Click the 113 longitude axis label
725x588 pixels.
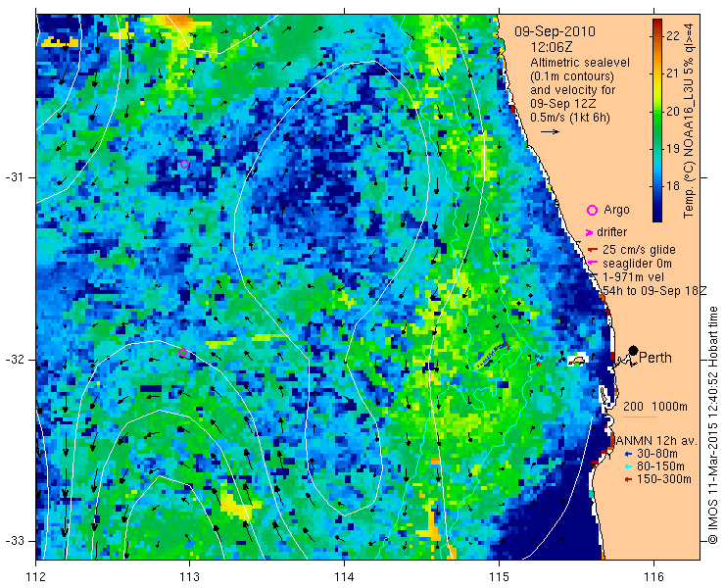point(189,577)
